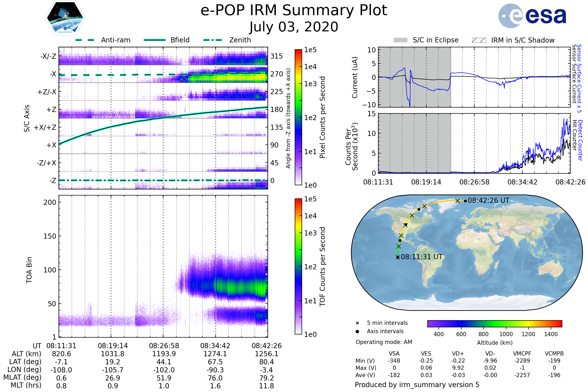Click the TOA Bin axis label

(29, 270)
